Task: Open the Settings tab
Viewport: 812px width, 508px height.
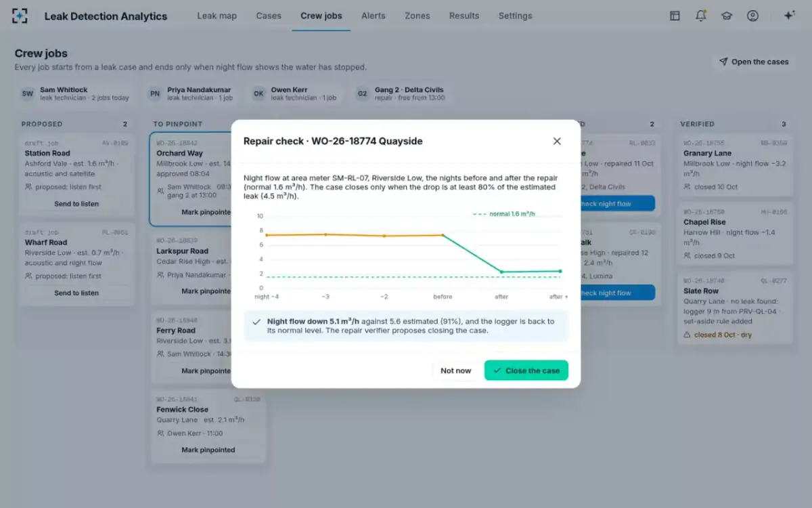Action: pos(516,16)
